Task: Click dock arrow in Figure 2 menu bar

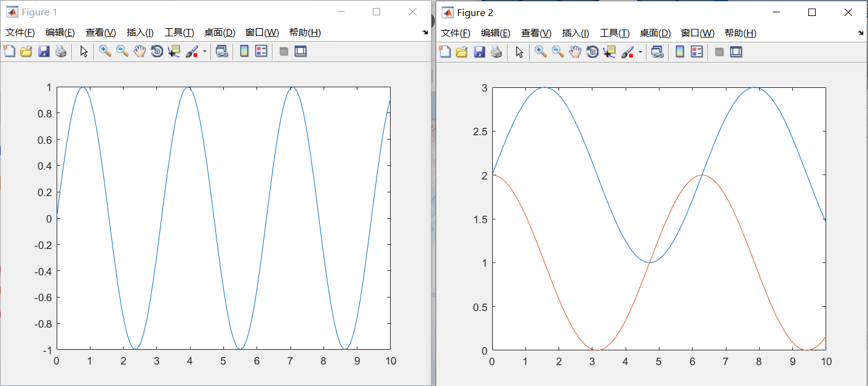Action: (x=861, y=33)
